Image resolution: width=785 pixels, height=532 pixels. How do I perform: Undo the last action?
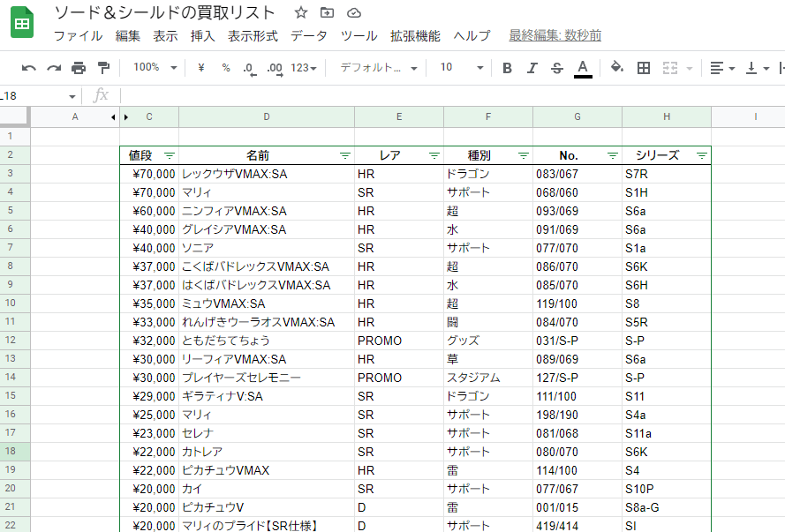pyautogui.click(x=29, y=68)
